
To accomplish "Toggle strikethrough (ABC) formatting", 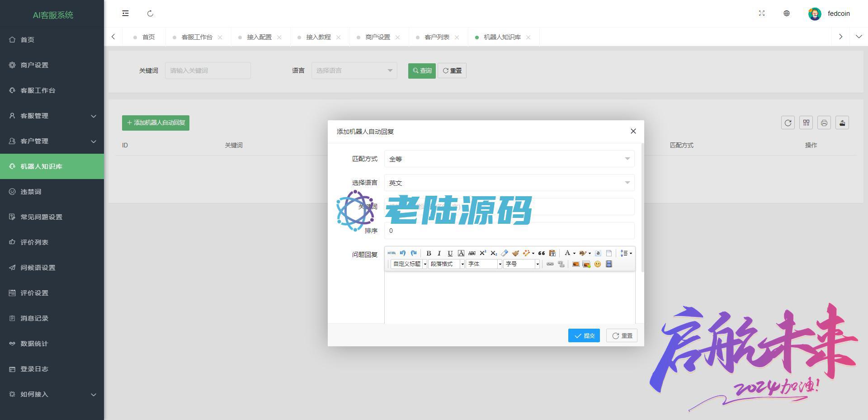I will click(472, 253).
